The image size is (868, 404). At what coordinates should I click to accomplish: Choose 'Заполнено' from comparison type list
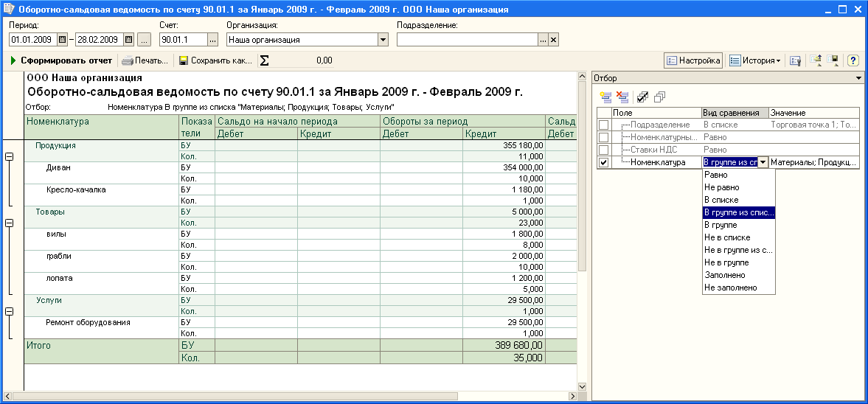pos(726,275)
